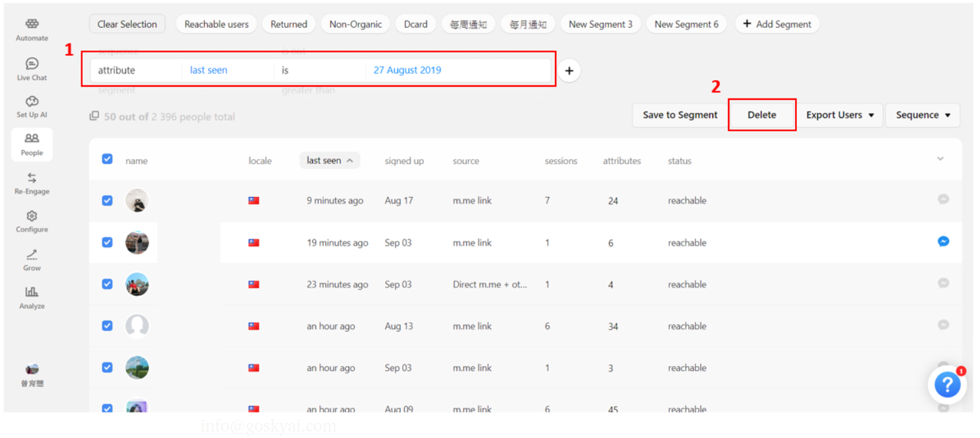The width and height of the screenshot is (980, 438).
Task: Toggle the select-all checkbox in header
Action: coord(108,159)
